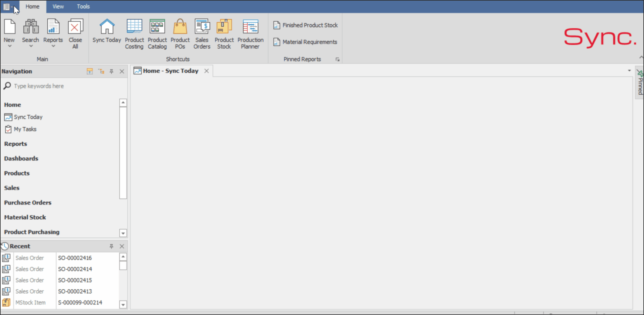Open Product POs shortcut

180,34
